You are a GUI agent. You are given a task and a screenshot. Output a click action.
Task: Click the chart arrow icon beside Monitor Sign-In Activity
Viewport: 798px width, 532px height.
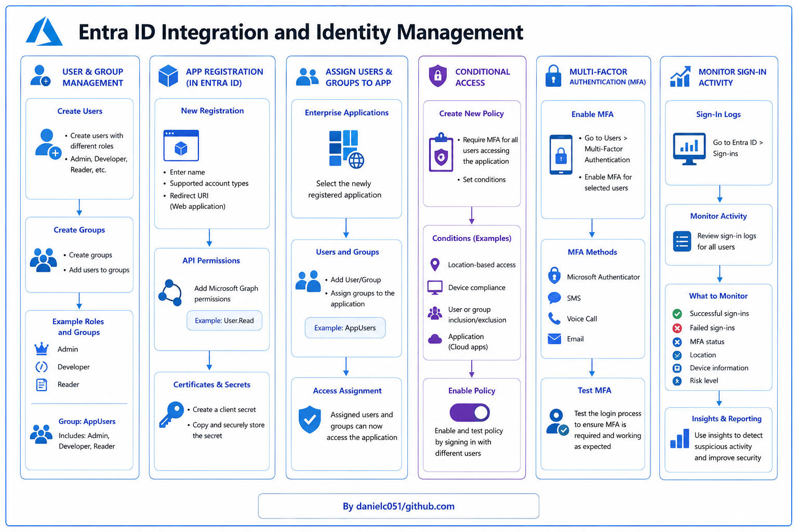(x=680, y=76)
